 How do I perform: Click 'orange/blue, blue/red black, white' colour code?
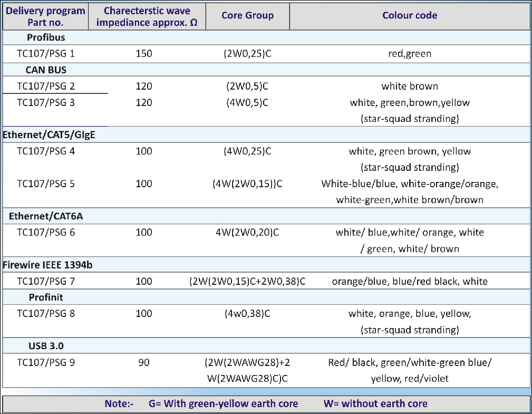pos(410,281)
